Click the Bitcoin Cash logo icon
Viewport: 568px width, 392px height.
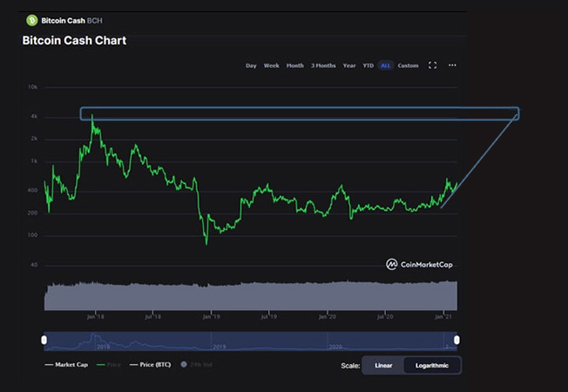click(x=32, y=19)
